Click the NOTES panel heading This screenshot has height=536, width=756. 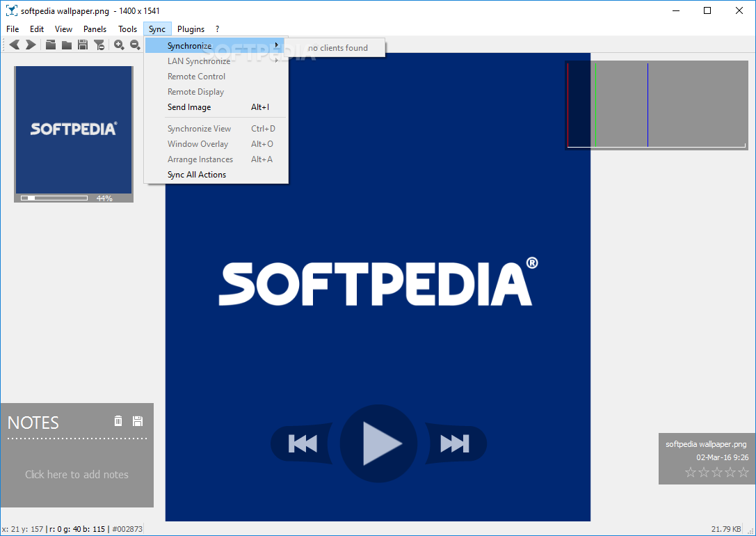[x=33, y=423]
